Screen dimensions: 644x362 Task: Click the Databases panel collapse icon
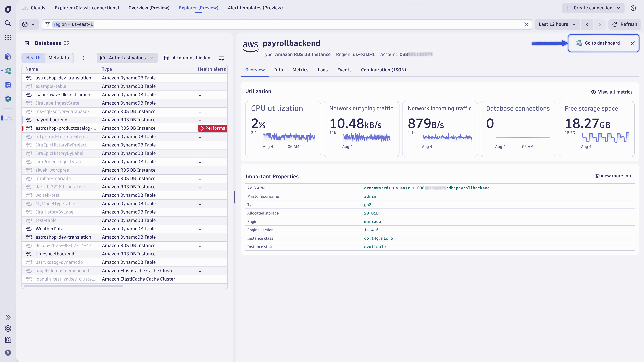pos(27,43)
